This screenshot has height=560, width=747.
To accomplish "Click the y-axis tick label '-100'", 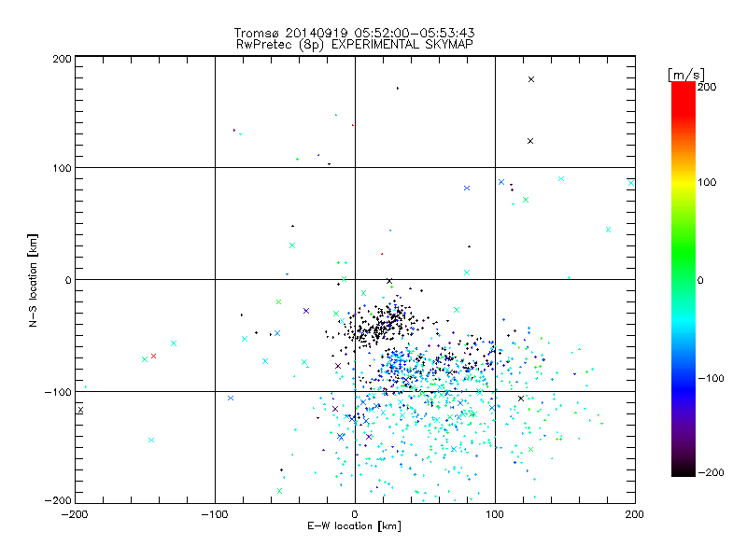I will 58,392.
